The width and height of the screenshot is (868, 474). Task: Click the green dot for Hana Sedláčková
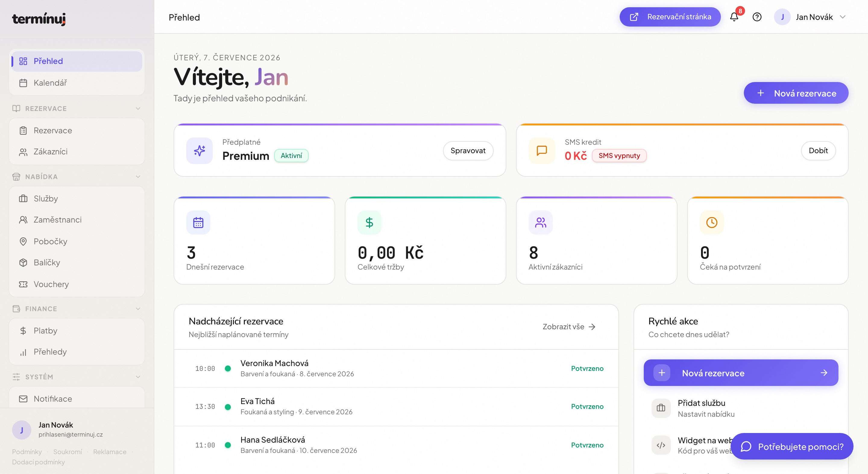tap(228, 445)
